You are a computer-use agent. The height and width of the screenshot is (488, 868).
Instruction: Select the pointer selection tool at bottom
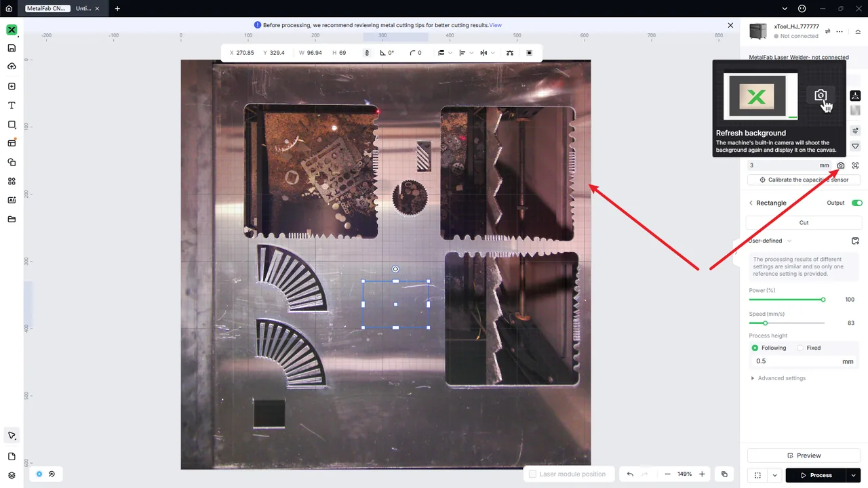(x=12, y=435)
